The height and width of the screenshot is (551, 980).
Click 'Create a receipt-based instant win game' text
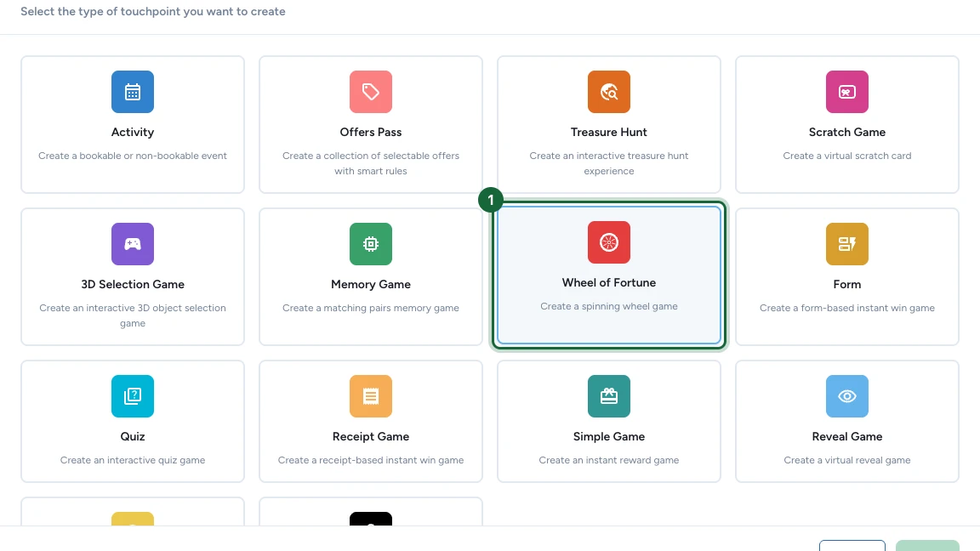pyautogui.click(x=371, y=460)
